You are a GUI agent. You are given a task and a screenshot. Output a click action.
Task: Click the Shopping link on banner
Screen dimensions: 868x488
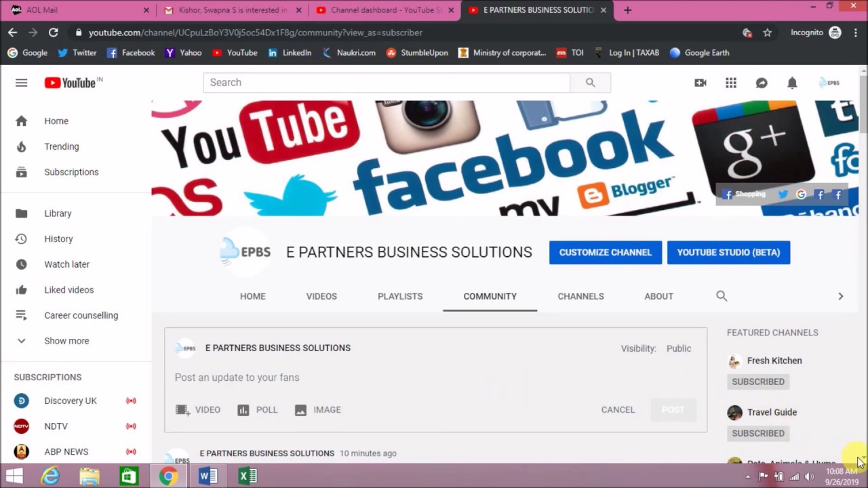[x=745, y=195]
